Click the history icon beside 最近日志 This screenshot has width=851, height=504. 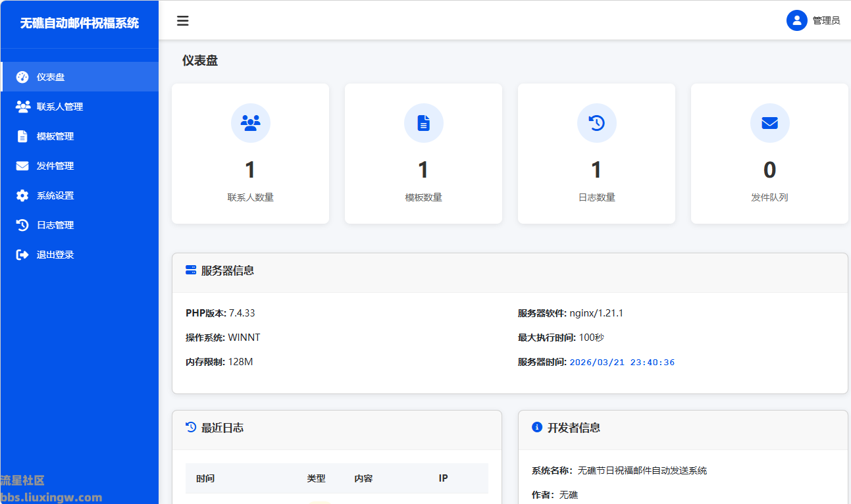click(191, 427)
